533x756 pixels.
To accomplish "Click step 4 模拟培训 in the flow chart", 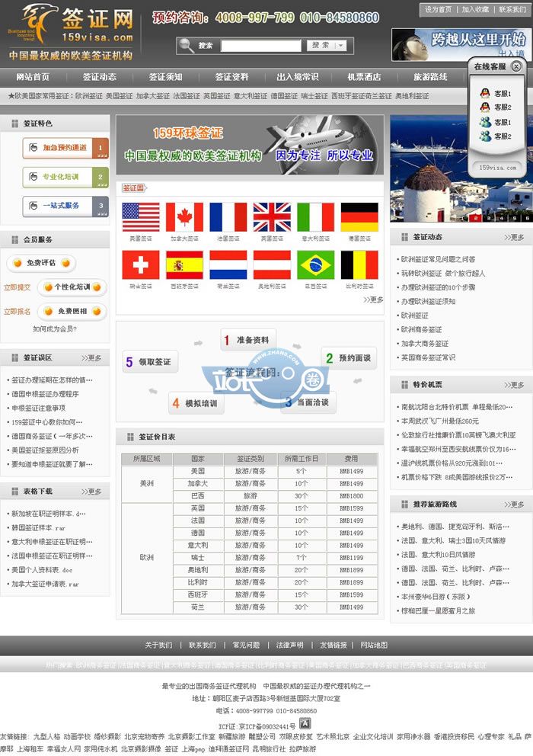I will (x=196, y=403).
